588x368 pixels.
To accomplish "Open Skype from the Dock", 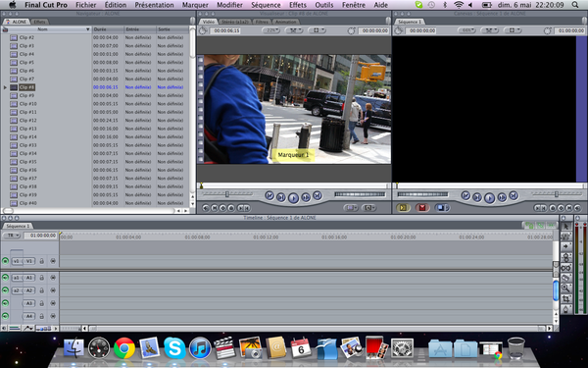I will click(174, 348).
